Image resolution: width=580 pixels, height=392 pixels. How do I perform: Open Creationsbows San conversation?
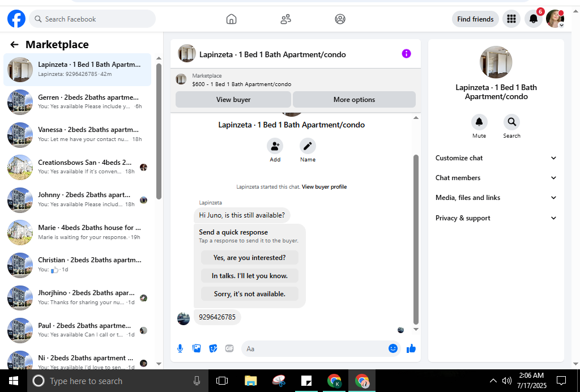point(77,167)
